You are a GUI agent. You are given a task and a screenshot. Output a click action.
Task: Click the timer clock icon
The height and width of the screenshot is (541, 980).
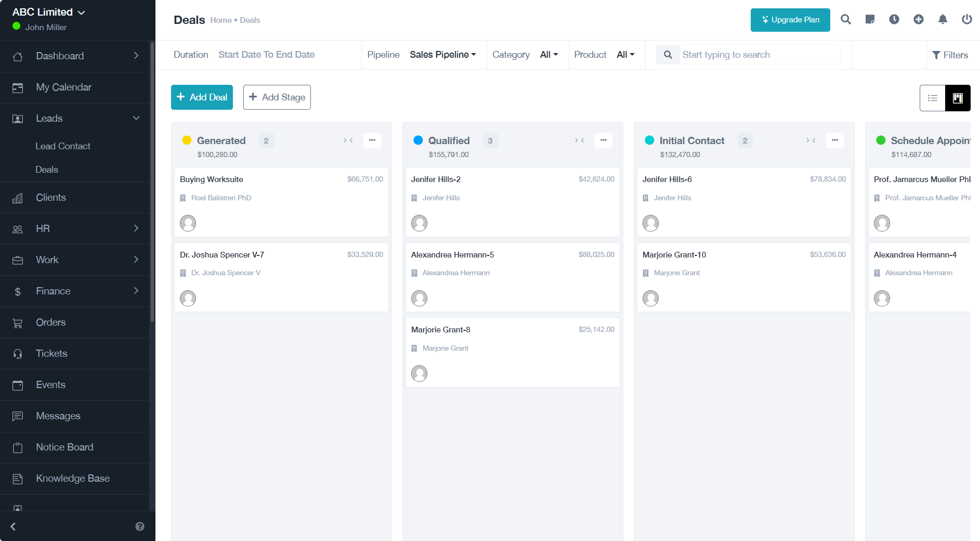pos(894,20)
